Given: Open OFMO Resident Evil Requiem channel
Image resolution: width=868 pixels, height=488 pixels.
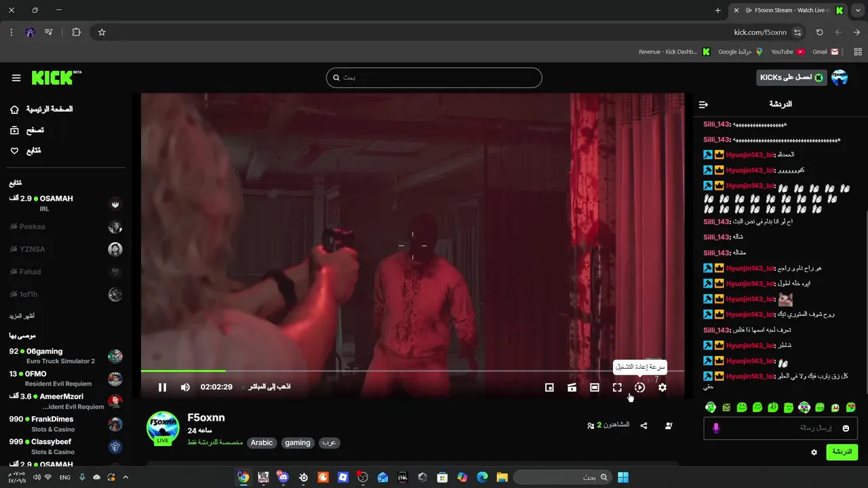Looking at the screenshot, I should tap(65, 379).
